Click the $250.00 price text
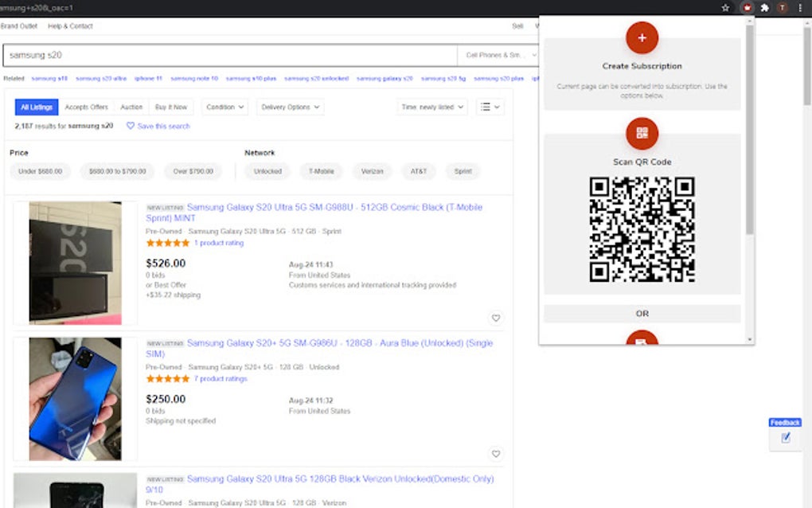The height and width of the screenshot is (508, 812). [x=166, y=399]
